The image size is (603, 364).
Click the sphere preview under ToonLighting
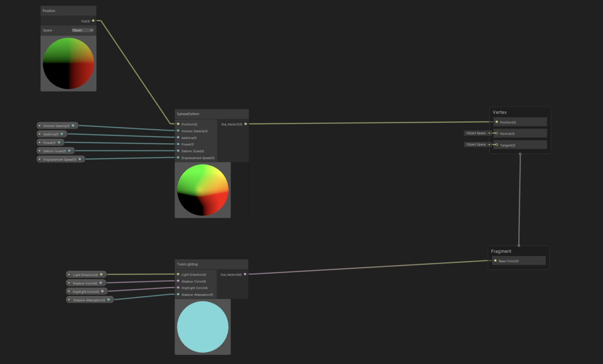[203, 327]
